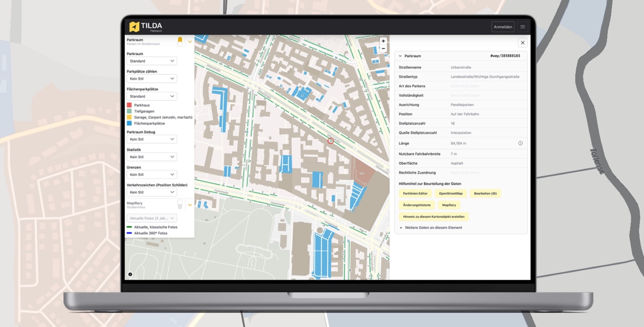
Task: Click the Anmelden button
Action: [502, 27]
